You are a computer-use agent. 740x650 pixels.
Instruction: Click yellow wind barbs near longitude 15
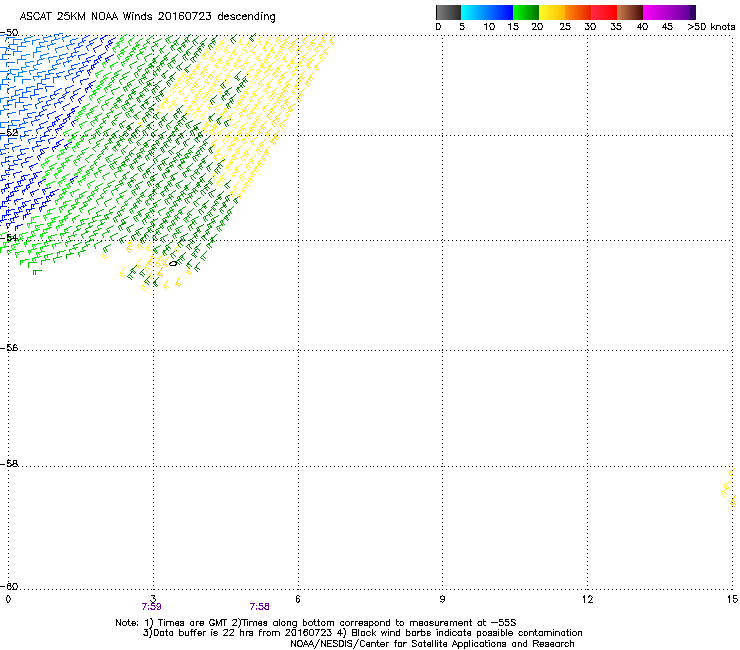[729, 487]
